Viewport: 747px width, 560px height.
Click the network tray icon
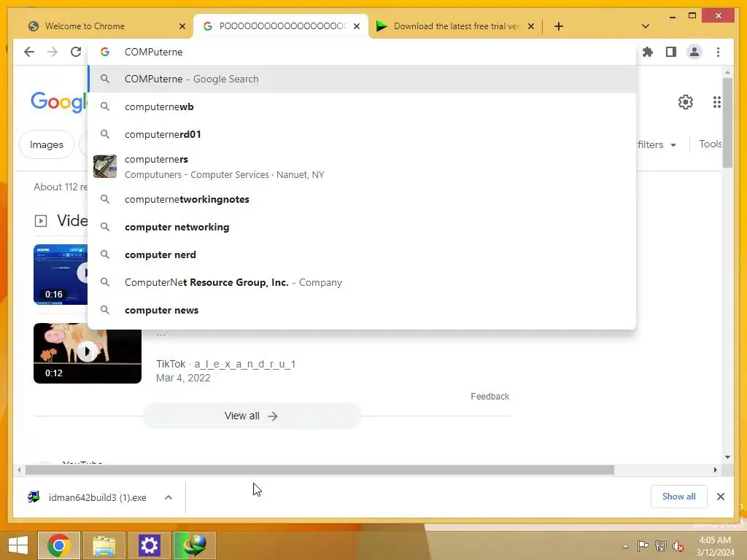tap(661, 546)
